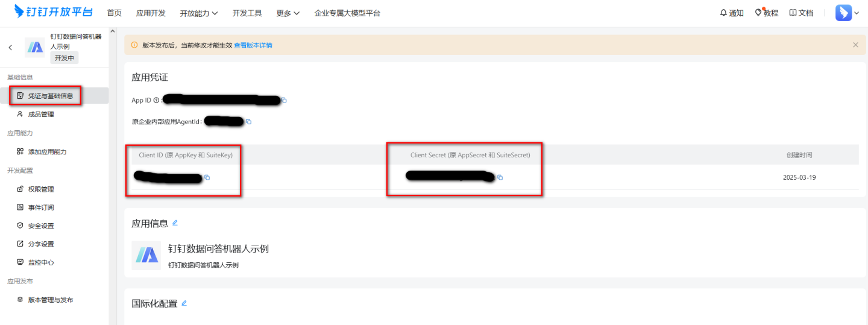Open the user avatar dropdown
Image resolution: width=868 pixels, height=325 pixels.
point(847,13)
